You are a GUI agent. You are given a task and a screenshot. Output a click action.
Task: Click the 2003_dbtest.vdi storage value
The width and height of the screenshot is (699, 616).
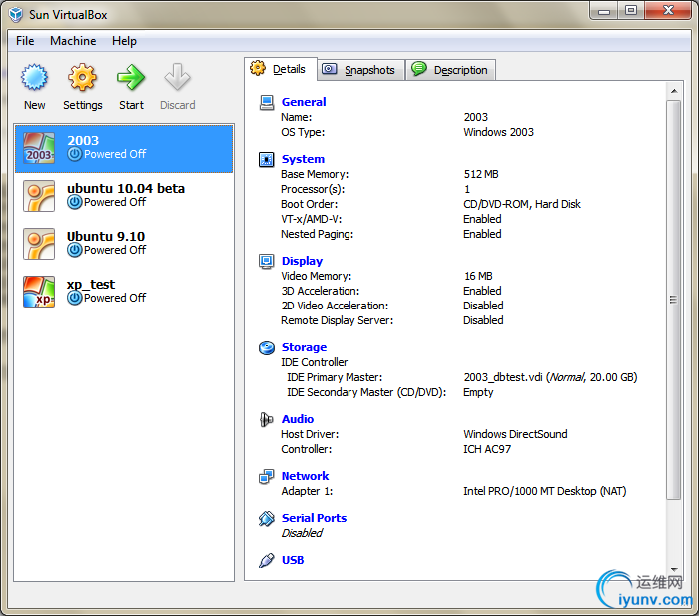(x=550, y=378)
